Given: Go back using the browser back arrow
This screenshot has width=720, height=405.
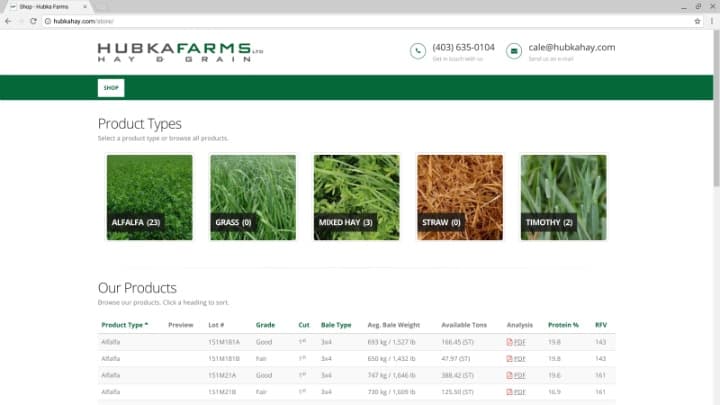Looking at the screenshot, I should (8, 20).
